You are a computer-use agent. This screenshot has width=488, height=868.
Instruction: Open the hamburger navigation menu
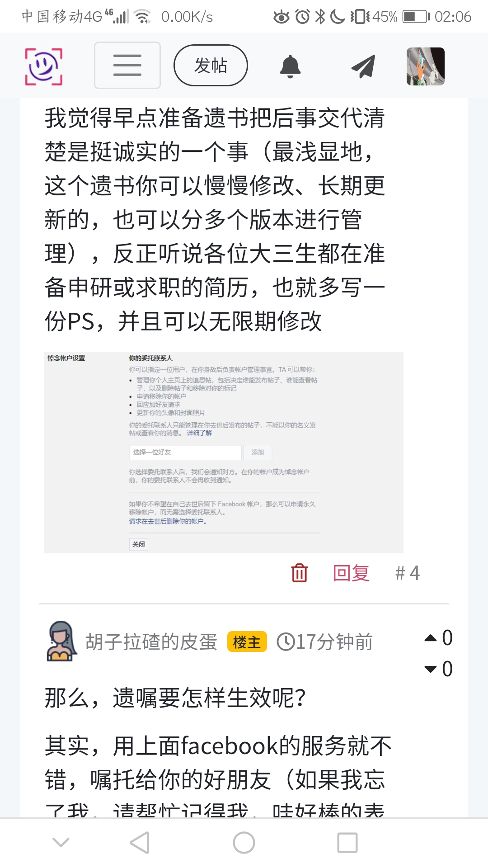(127, 65)
